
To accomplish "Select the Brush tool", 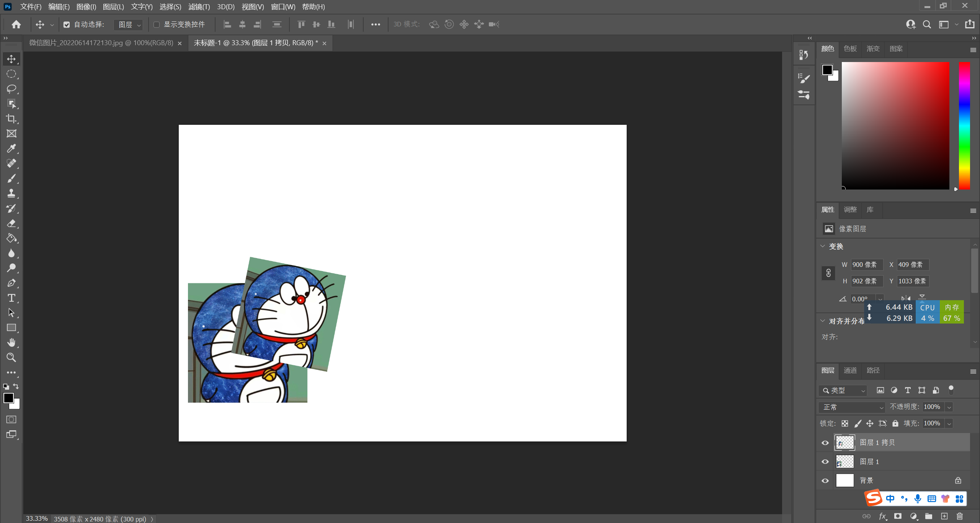I will click(x=11, y=178).
